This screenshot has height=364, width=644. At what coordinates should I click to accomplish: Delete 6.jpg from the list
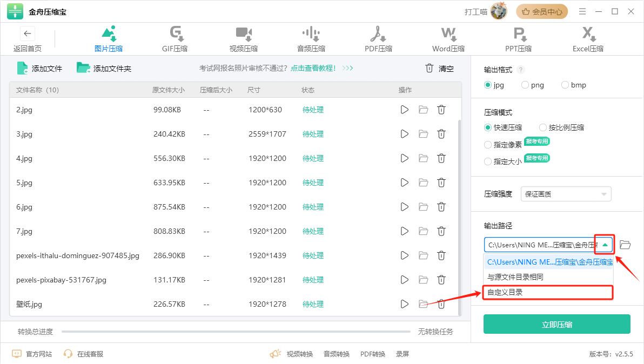click(441, 207)
